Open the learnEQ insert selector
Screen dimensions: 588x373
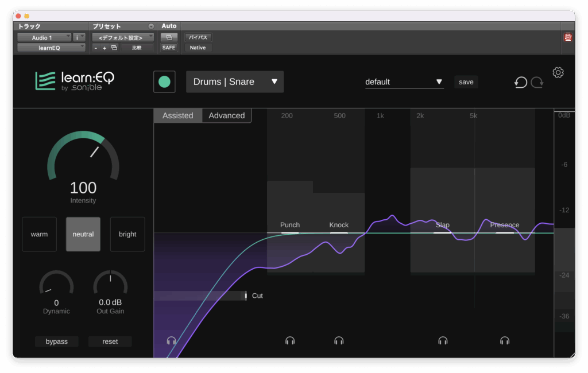[51, 48]
